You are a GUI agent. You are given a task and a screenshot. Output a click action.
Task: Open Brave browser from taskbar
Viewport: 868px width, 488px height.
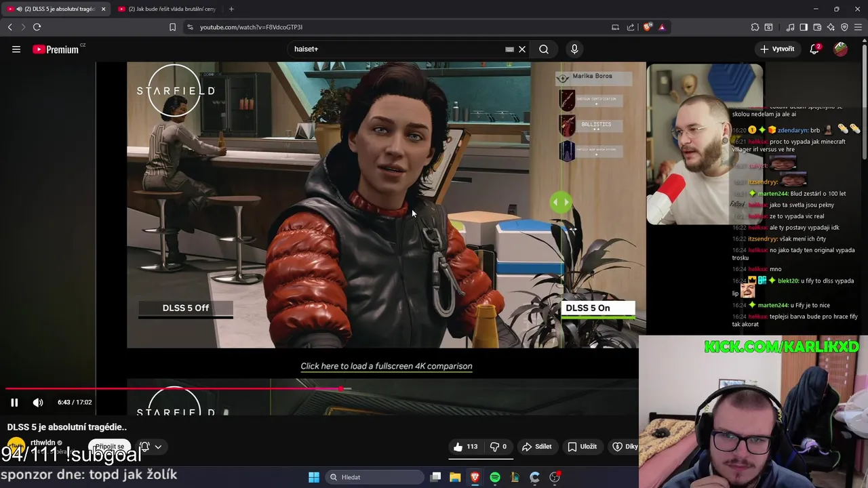coord(475,477)
